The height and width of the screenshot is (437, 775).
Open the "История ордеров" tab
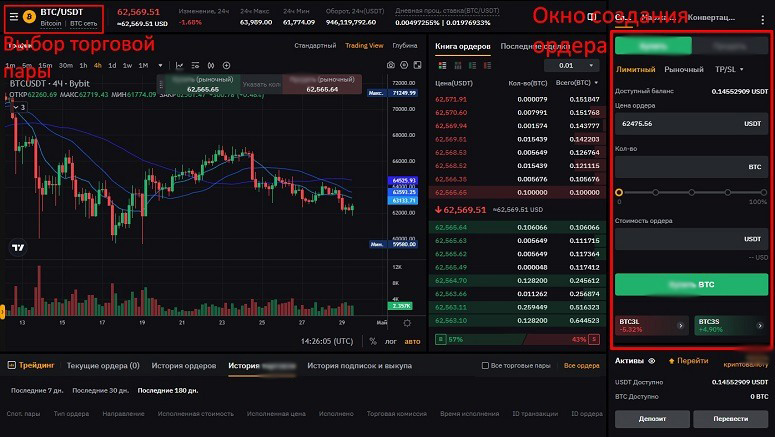coord(184,365)
